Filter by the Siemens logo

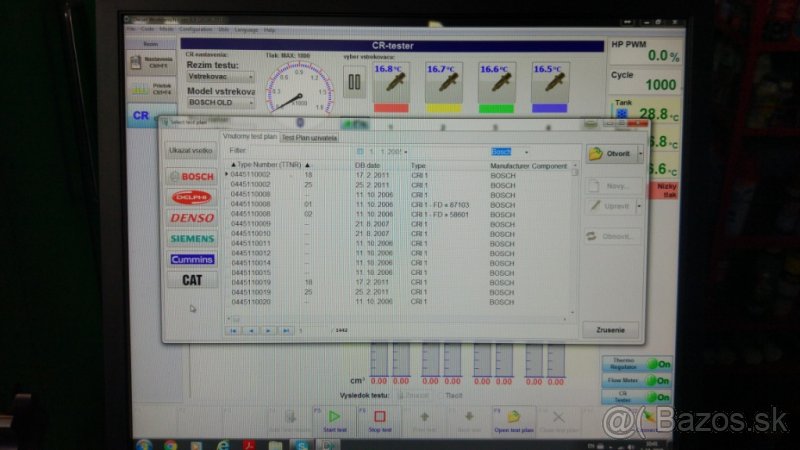(x=192, y=239)
